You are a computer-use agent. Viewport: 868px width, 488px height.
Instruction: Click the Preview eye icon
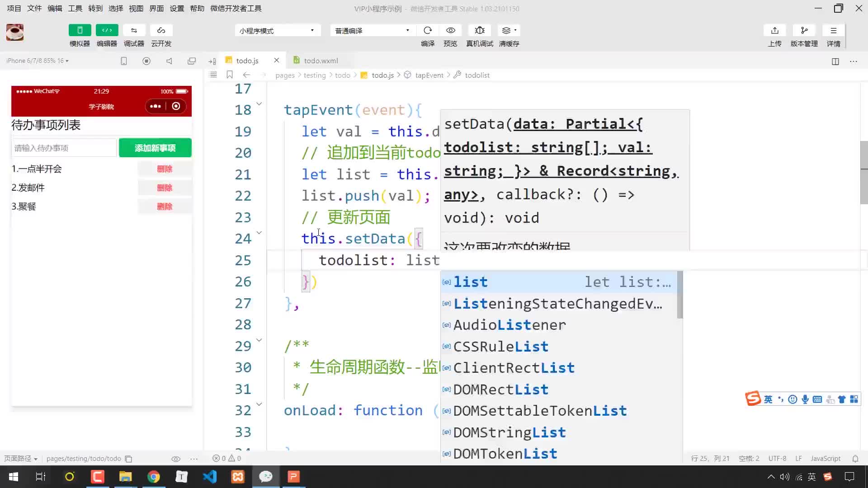450,30
